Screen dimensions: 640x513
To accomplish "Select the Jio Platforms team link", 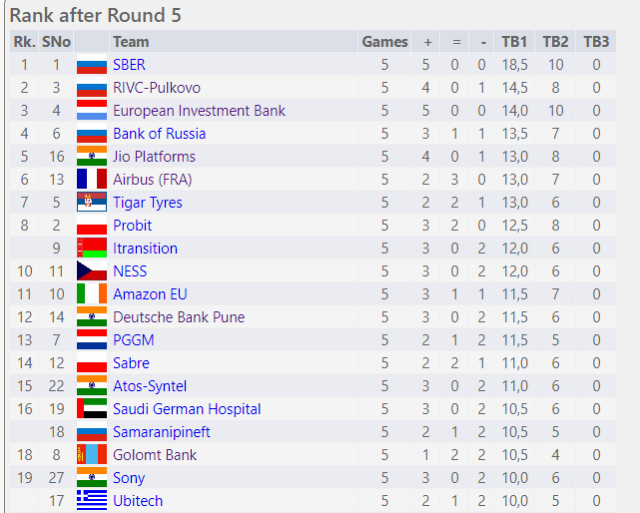I will pos(154,156).
